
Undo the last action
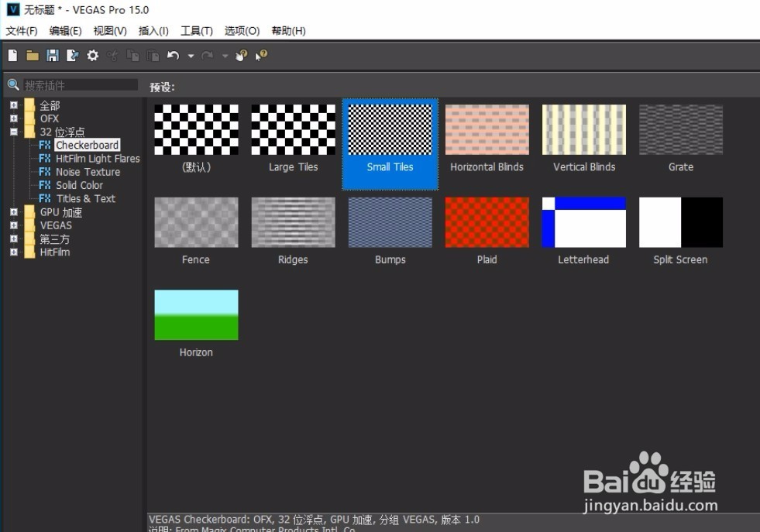173,56
